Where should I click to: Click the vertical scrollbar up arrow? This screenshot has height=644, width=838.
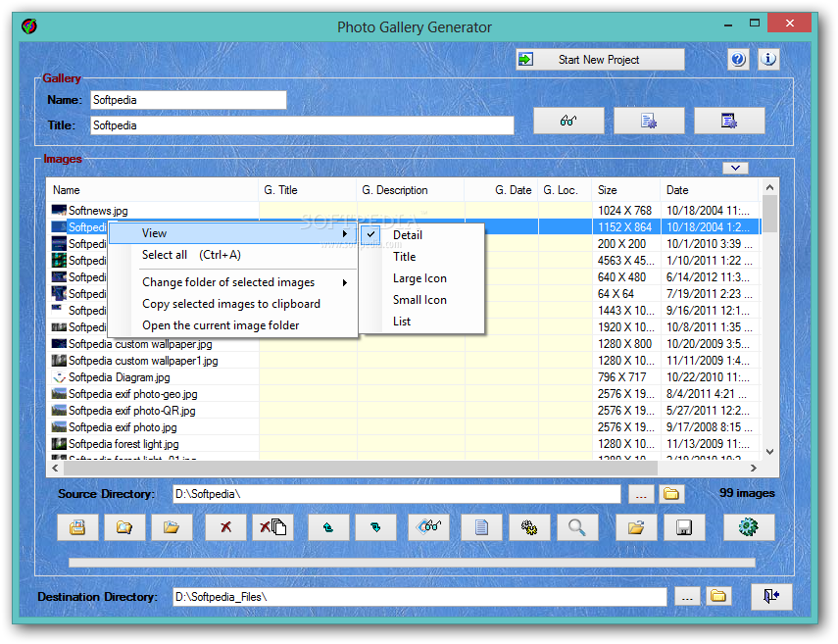pyautogui.click(x=770, y=187)
